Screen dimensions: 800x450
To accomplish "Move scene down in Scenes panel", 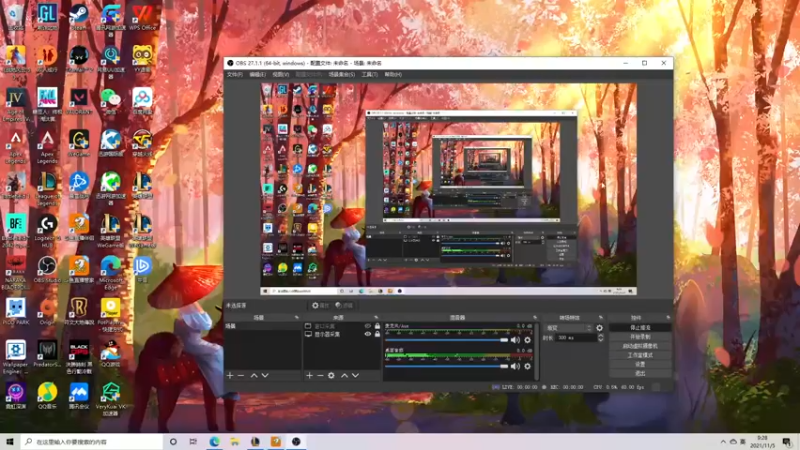I will pyautogui.click(x=265, y=376).
